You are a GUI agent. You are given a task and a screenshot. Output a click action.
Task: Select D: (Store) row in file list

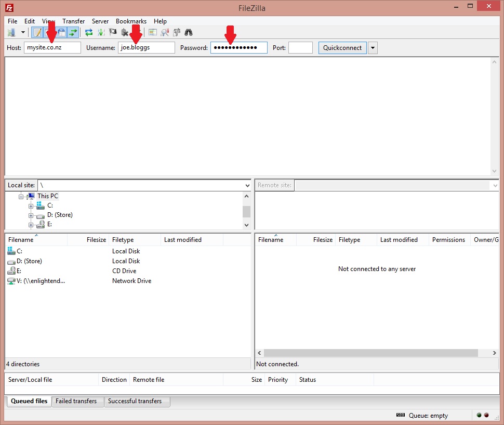click(x=128, y=261)
